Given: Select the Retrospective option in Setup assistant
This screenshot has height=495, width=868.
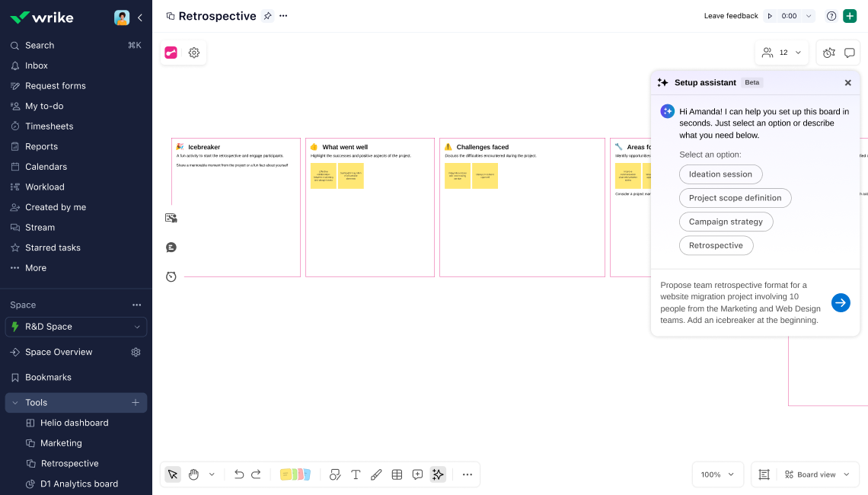Looking at the screenshot, I should pyautogui.click(x=716, y=245).
